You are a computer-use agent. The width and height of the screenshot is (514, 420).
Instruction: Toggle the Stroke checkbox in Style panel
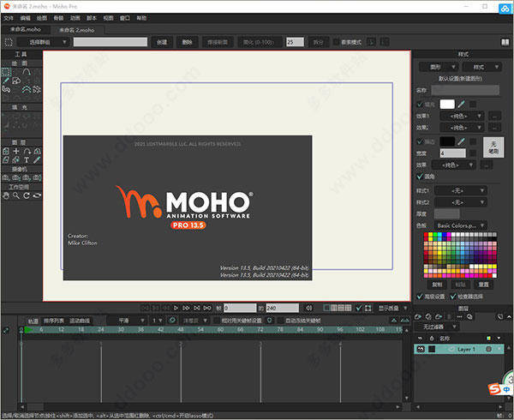coord(420,141)
